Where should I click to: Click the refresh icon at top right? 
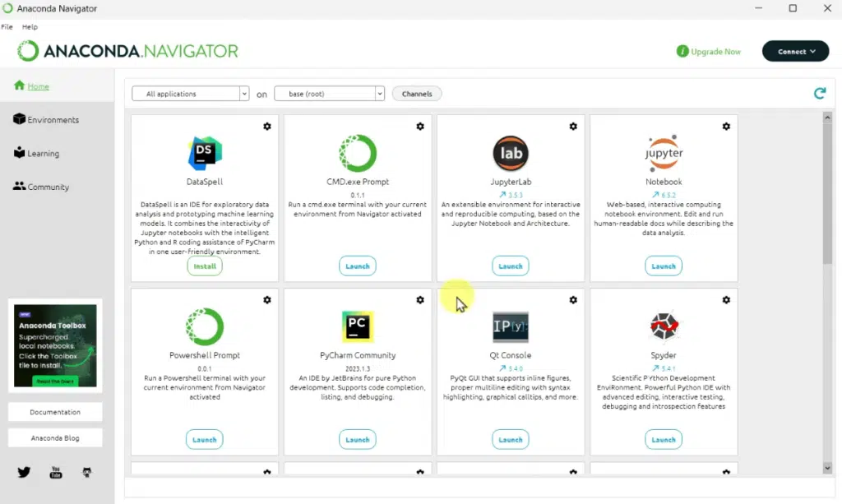tap(819, 94)
